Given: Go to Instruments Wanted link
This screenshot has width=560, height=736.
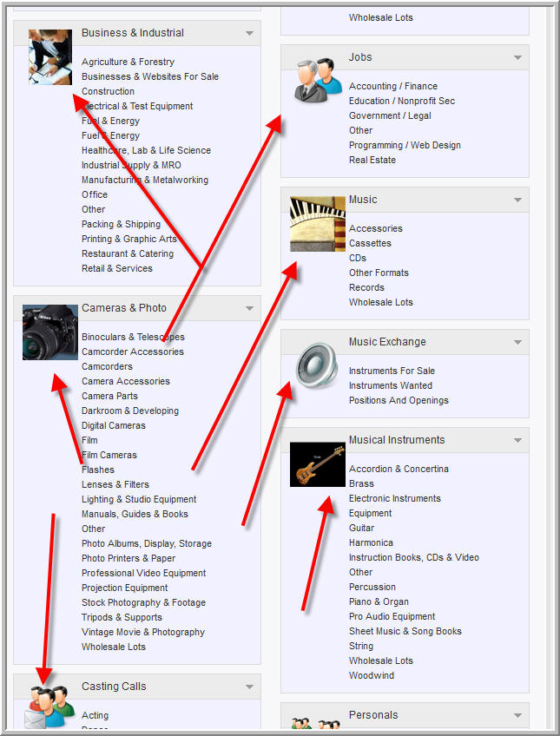Looking at the screenshot, I should [391, 385].
